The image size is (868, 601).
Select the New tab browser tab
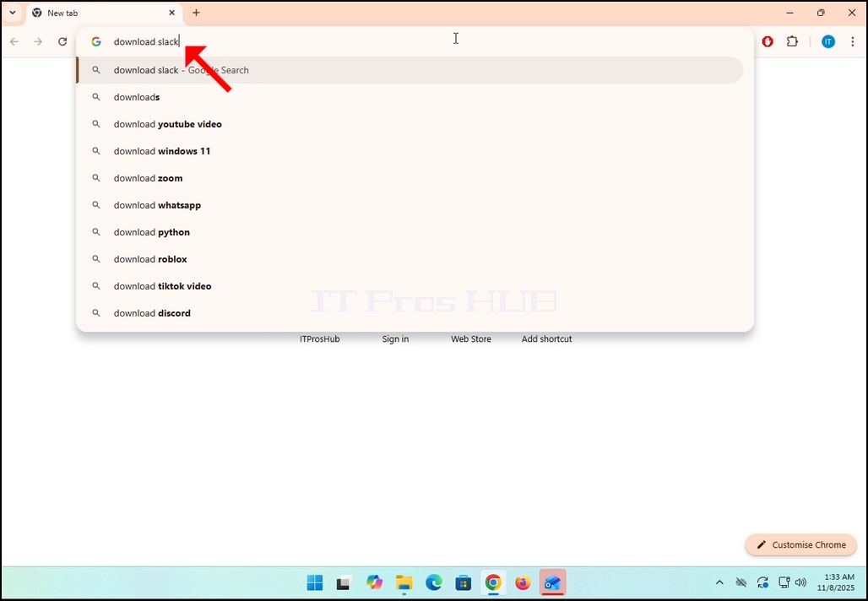(x=104, y=14)
